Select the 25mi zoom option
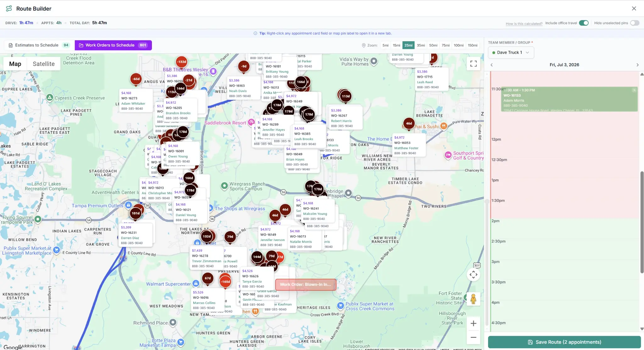Image resolution: width=644 pixels, height=350 pixels. 408,45
